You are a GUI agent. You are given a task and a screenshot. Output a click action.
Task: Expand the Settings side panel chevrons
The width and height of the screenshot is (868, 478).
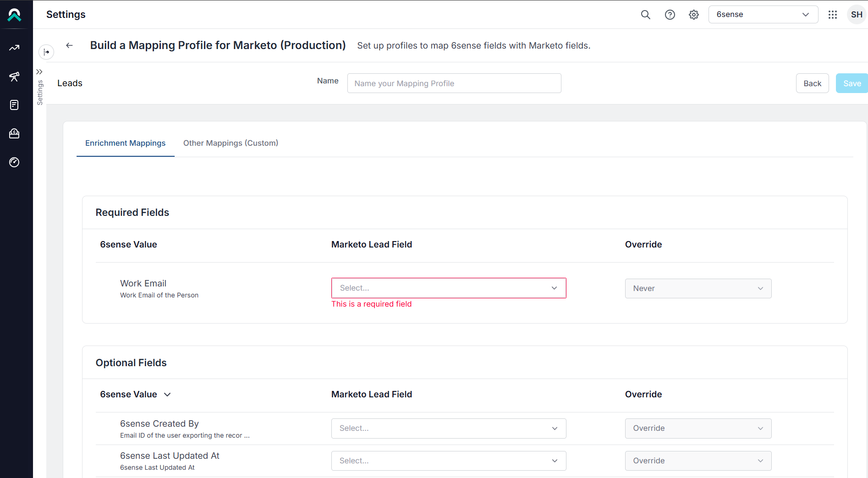click(39, 71)
